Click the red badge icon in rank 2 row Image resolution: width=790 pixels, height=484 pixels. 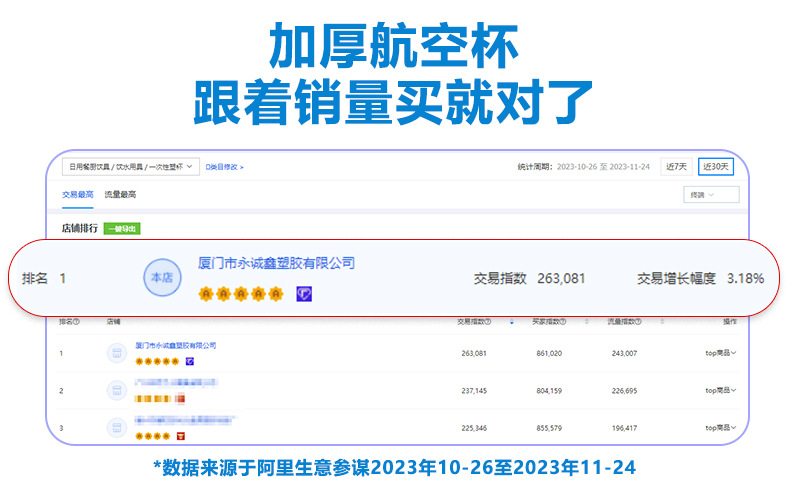click(180, 399)
